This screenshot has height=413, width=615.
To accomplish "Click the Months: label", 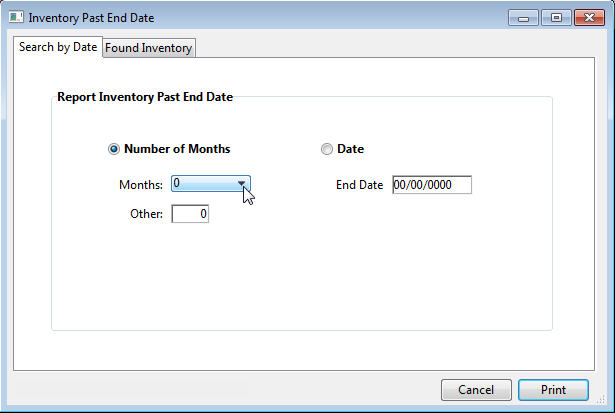I will point(141,185).
